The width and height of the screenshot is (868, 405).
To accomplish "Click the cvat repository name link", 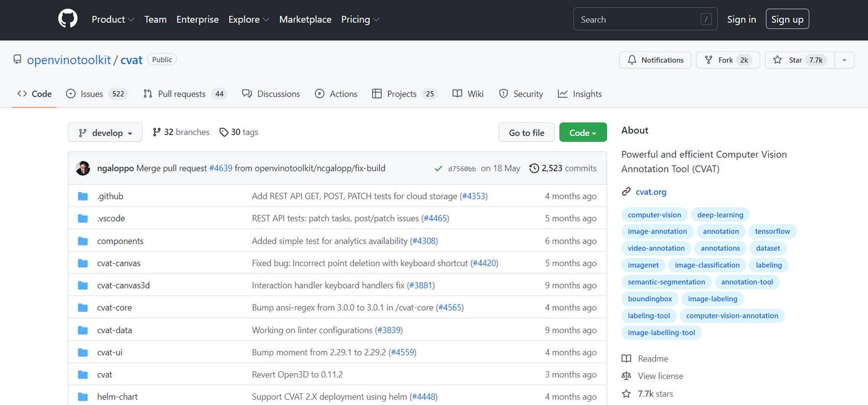I will click(x=132, y=60).
